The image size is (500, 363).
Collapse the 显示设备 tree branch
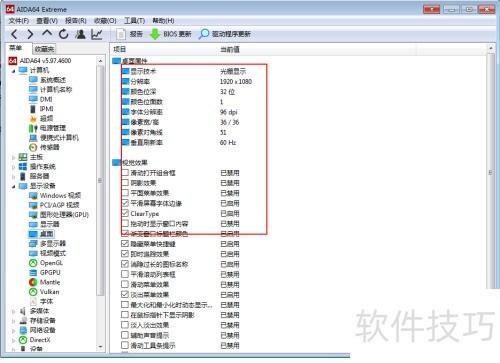click(x=14, y=187)
